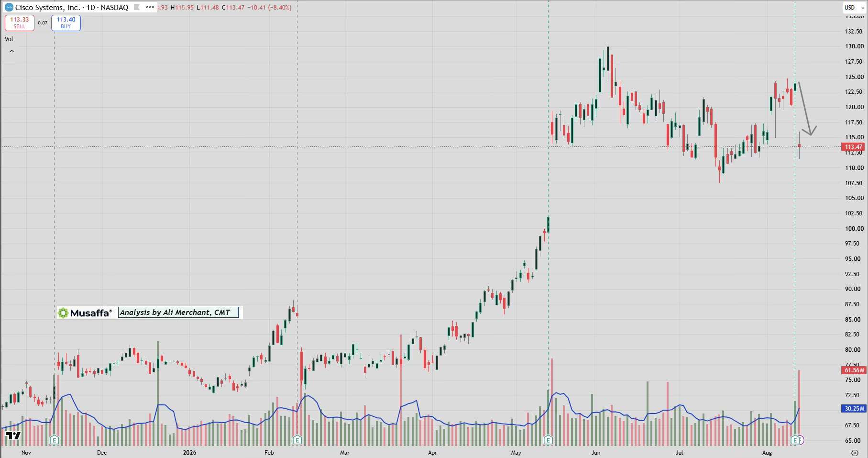This screenshot has width=868, height=458.
Task: Select the gray downward arrow drawing
Action: (x=807, y=108)
